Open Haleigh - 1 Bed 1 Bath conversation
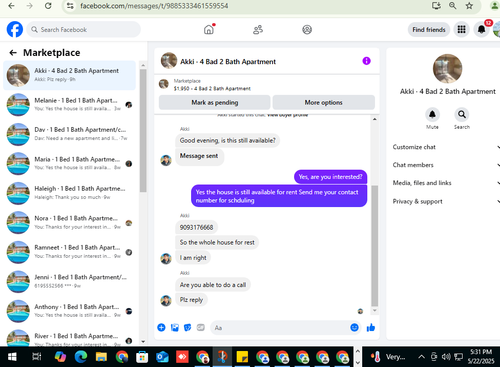The width and height of the screenshot is (500, 367). pos(70,193)
